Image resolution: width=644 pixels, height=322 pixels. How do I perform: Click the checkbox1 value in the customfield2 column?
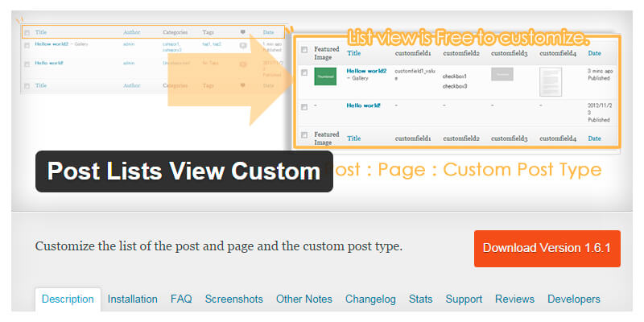(455, 76)
